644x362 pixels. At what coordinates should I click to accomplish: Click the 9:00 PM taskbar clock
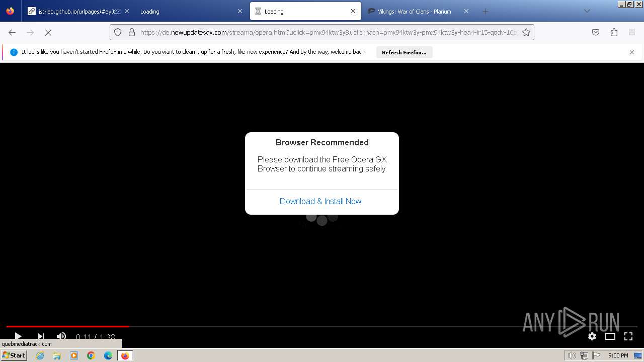coord(618,355)
